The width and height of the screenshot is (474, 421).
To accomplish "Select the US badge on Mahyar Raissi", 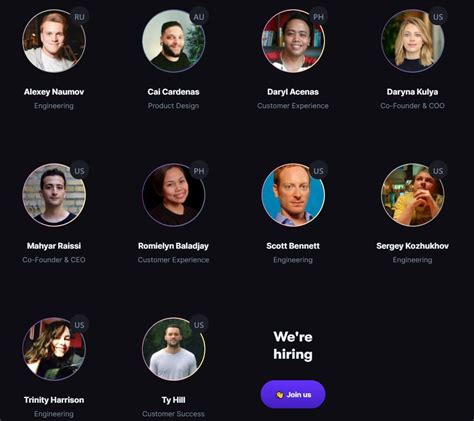I will [x=79, y=171].
